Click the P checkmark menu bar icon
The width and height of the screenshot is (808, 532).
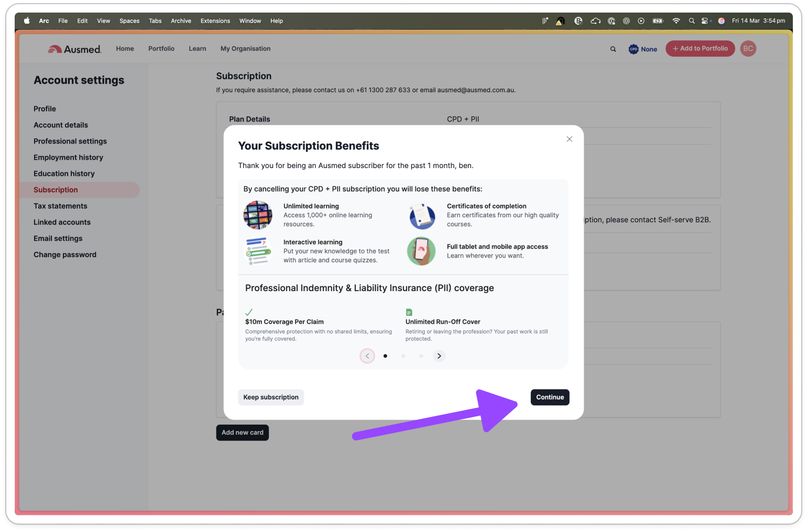coord(578,21)
